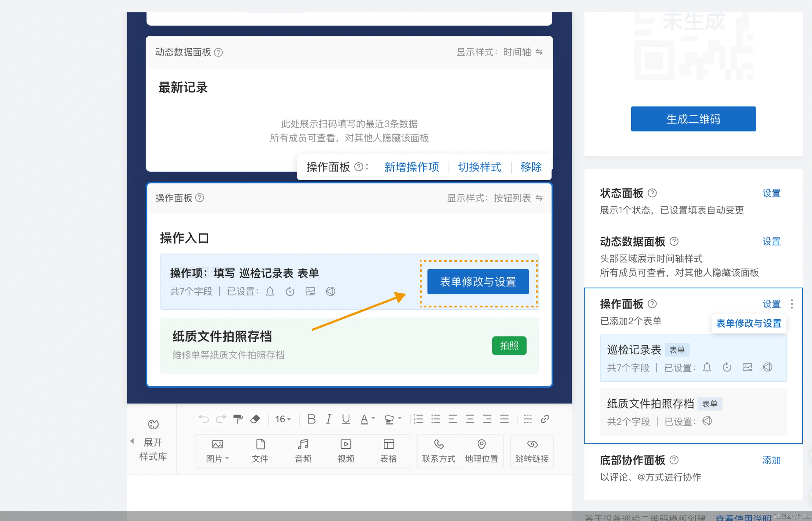Click the eraser clear-format icon
Image resolution: width=812 pixels, height=521 pixels.
click(x=255, y=419)
